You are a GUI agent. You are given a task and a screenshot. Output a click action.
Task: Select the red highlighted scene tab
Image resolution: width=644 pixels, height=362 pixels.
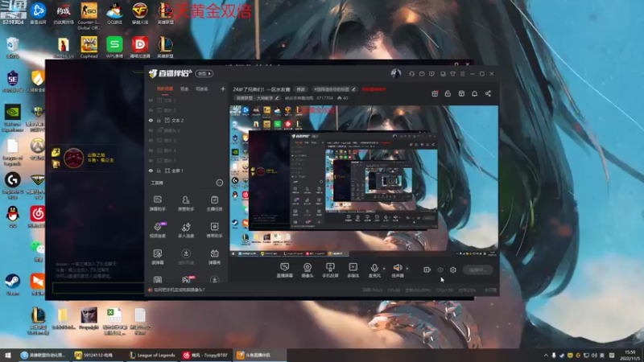click(x=165, y=88)
